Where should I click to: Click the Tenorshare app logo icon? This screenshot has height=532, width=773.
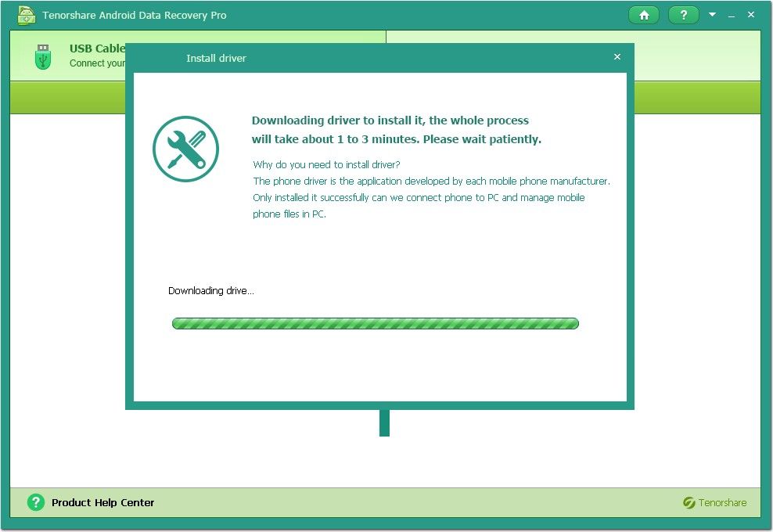pyautogui.click(x=27, y=16)
